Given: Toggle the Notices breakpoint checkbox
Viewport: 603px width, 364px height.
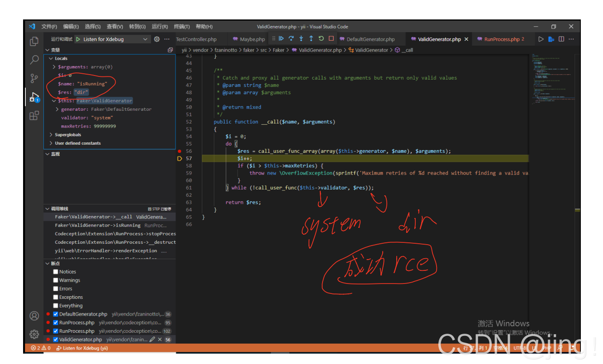Looking at the screenshot, I should coord(56,272).
